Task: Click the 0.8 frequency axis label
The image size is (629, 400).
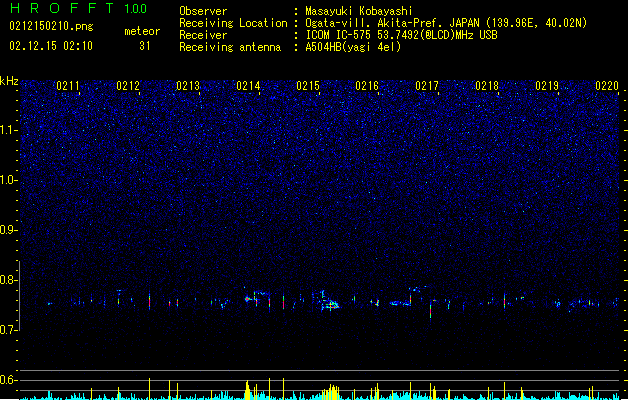Action: 8,280
